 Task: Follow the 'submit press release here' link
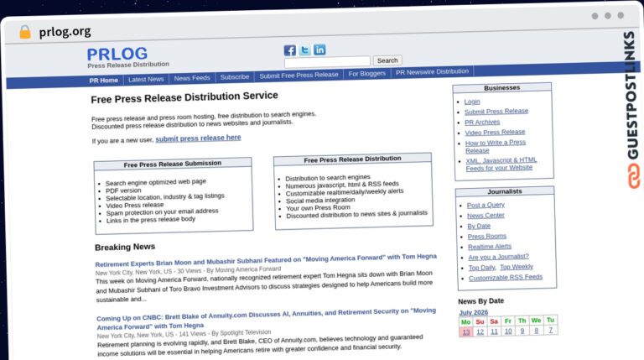click(x=198, y=138)
